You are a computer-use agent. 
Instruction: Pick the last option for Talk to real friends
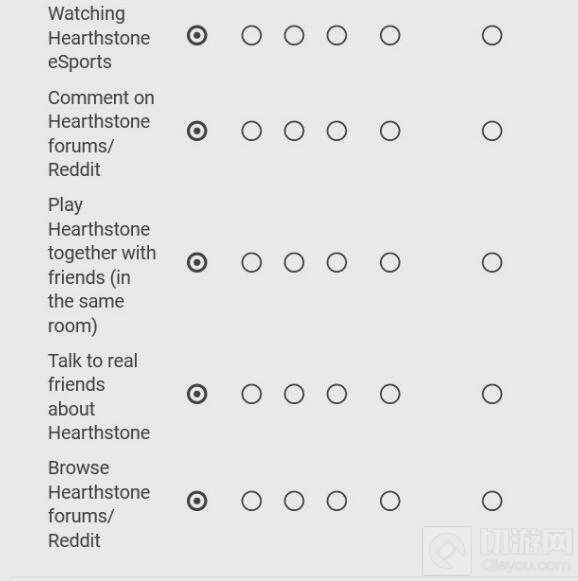492,394
